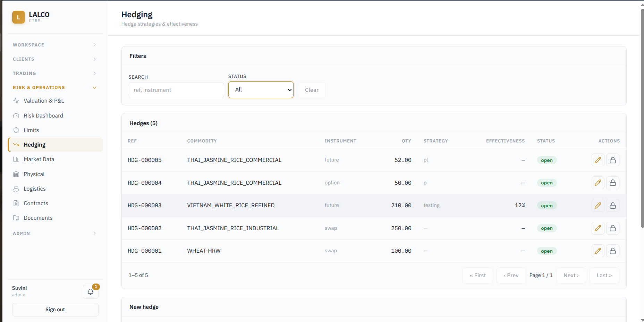This screenshot has height=322, width=644.
Task: Edit hedge HDG-000005 with pencil icon
Action: coord(598,160)
